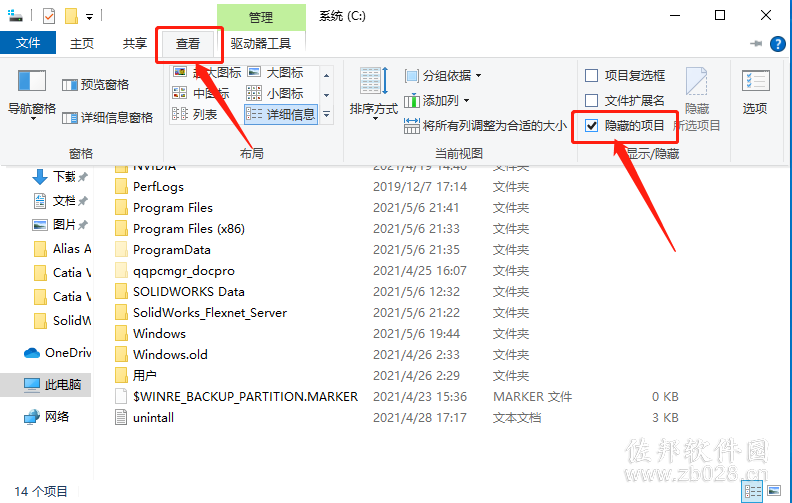Open the 文件 menu tab
Image resolution: width=792 pixels, height=503 pixels.
point(28,43)
